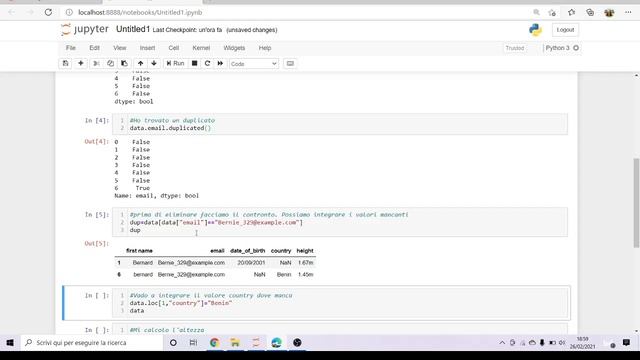Open the View menu
640x360 pixels.
coord(120,48)
